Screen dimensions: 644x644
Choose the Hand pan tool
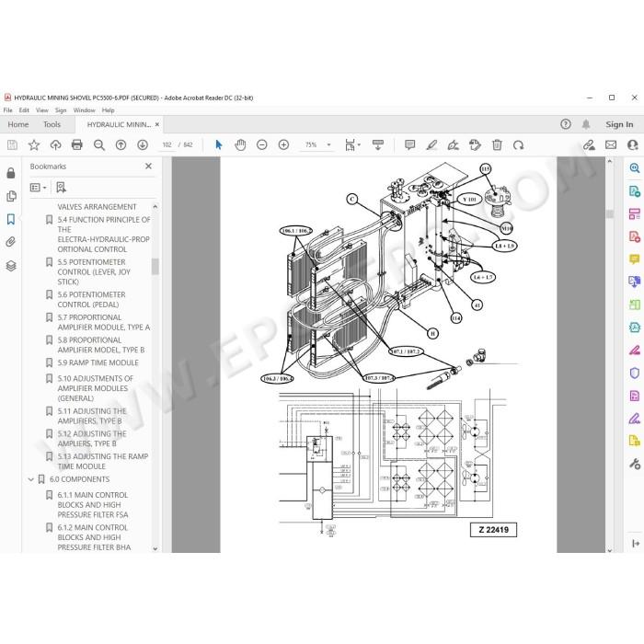pyautogui.click(x=240, y=144)
